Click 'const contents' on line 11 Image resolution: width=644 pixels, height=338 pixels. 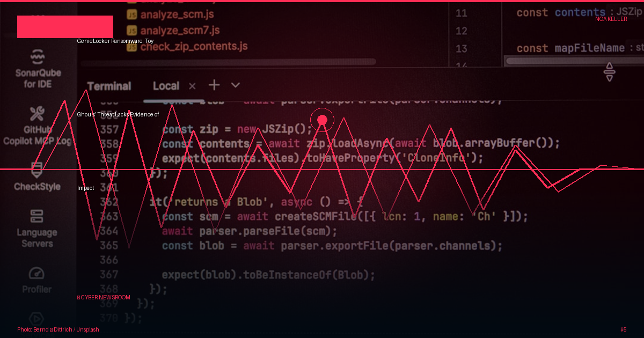[x=561, y=12]
